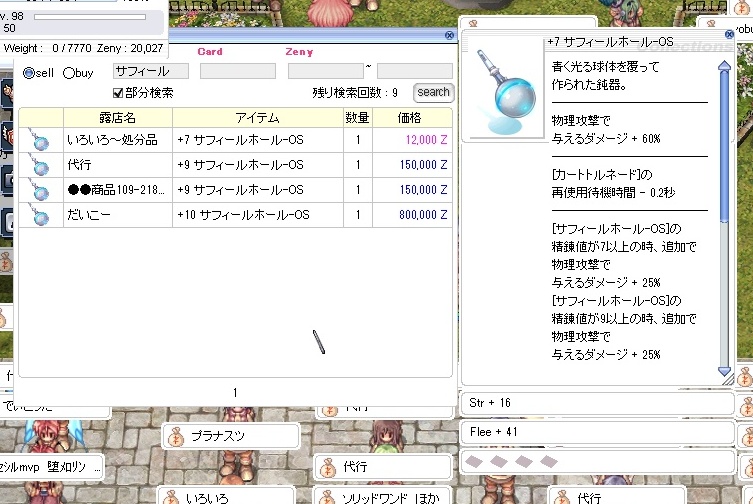Click the experience progress bar near Lv. 98
This screenshot has width=753, height=504.
pos(90,17)
